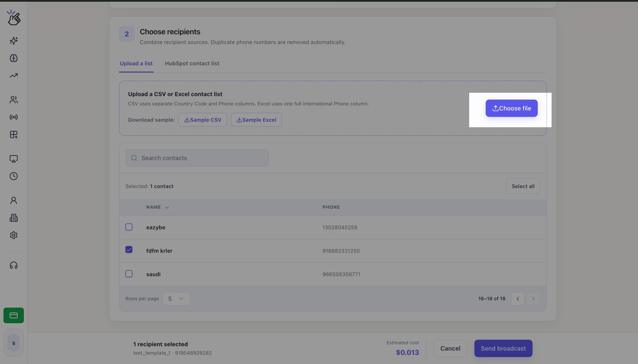Uncheck the fdfm krler contact checkbox
Viewport: 638px width, 364px height.
(x=129, y=249)
